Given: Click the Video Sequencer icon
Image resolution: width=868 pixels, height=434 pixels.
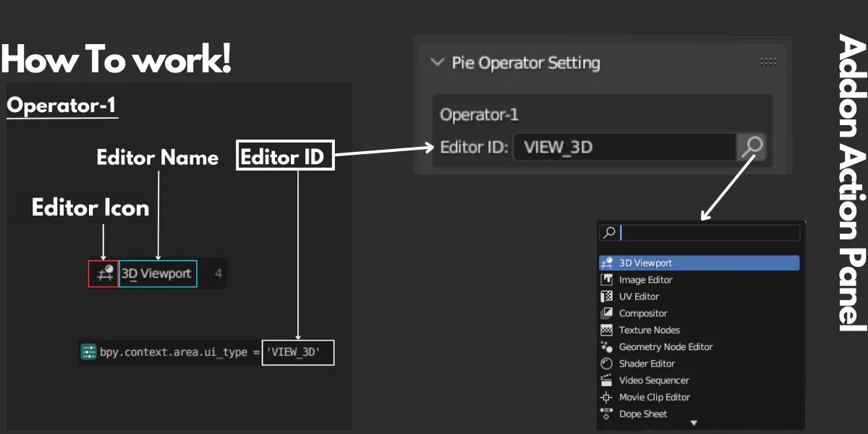Looking at the screenshot, I should coord(608,380).
